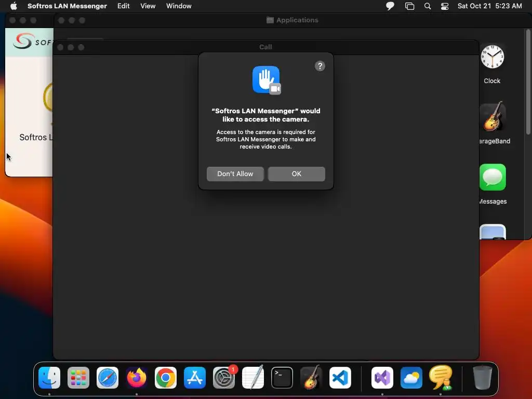The height and width of the screenshot is (399, 532).
Task: Open Visual Studio from the Dock
Action: click(x=382, y=378)
